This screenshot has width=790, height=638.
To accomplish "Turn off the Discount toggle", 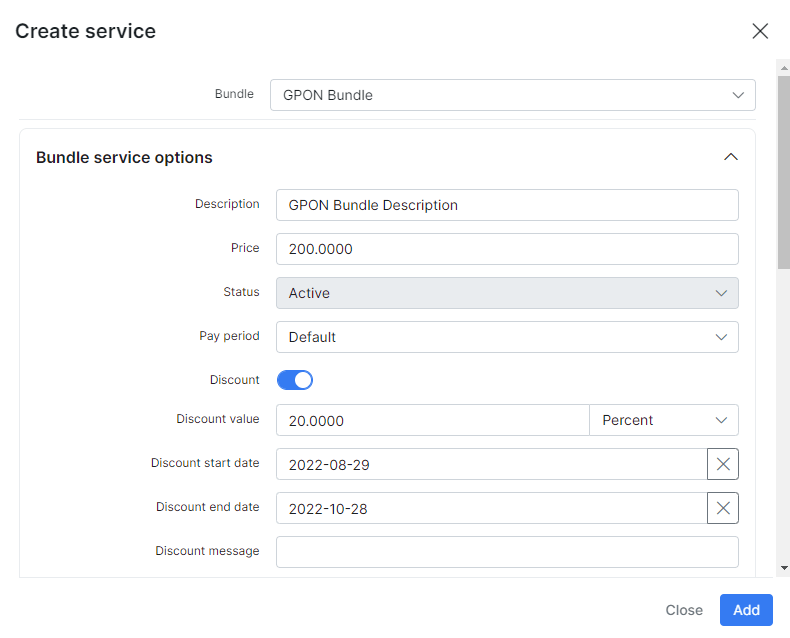I will click(x=295, y=380).
